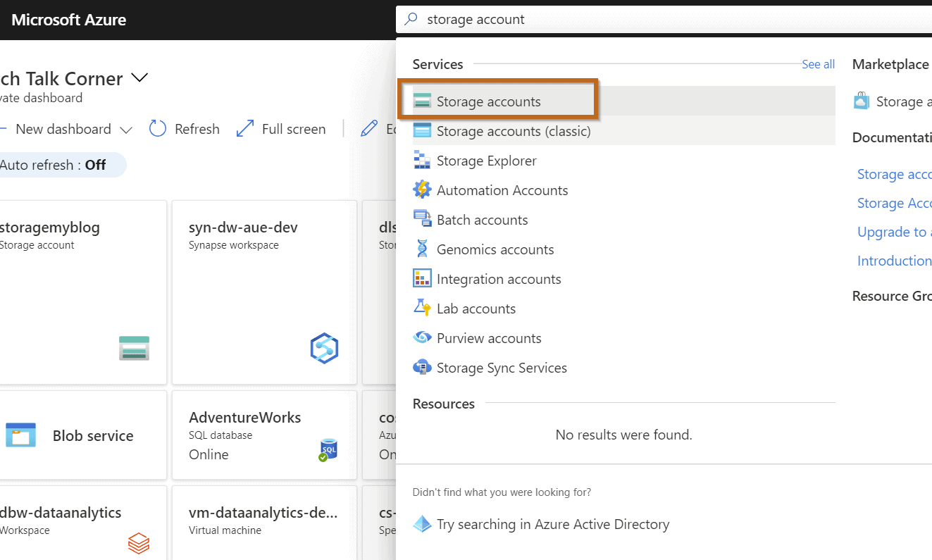Click the Full screen button label
Image resolution: width=932 pixels, height=560 pixels.
pyautogui.click(x=294, y=129)
